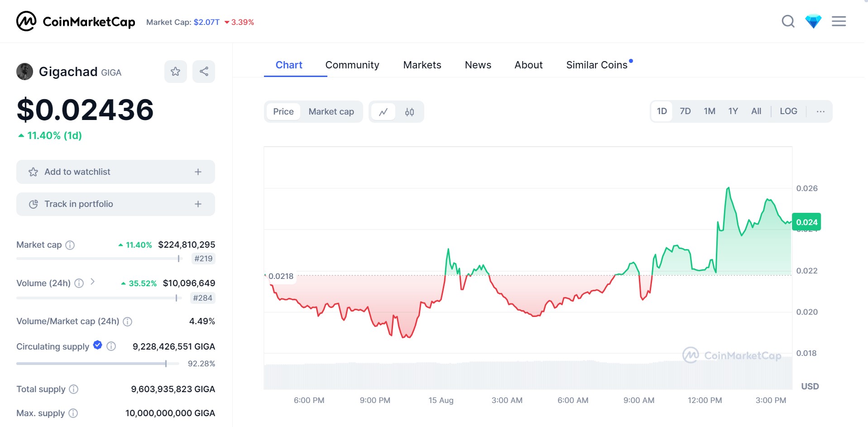Open the chart's three-dot more options

tap(820, 111)
